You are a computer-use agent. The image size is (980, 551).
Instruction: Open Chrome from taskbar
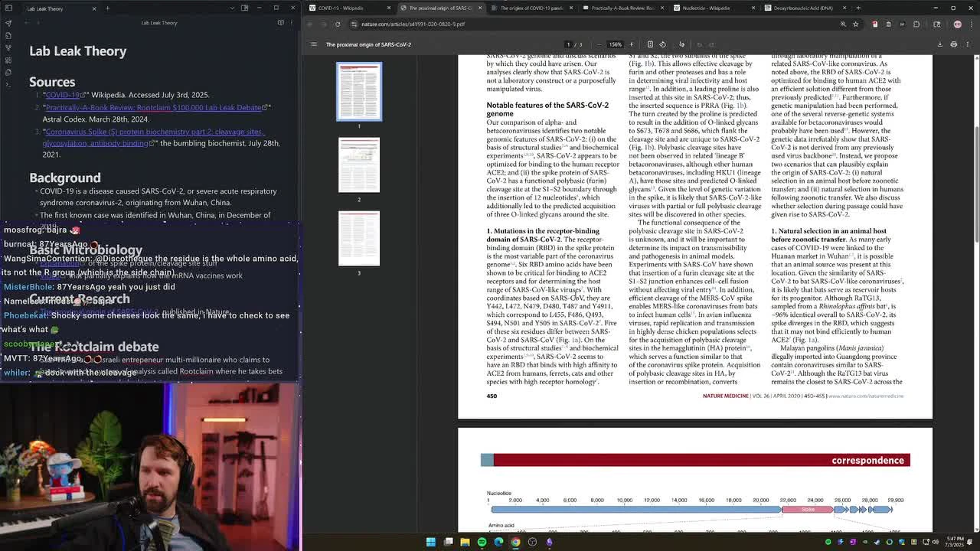pyautogui.click(x=515, y=542)
